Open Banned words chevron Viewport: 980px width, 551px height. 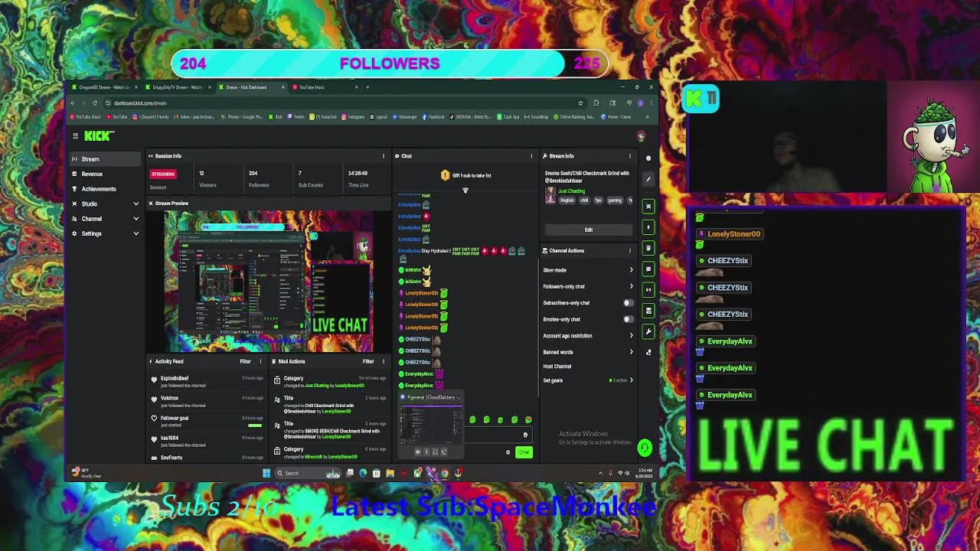click(x=631, y=352)
